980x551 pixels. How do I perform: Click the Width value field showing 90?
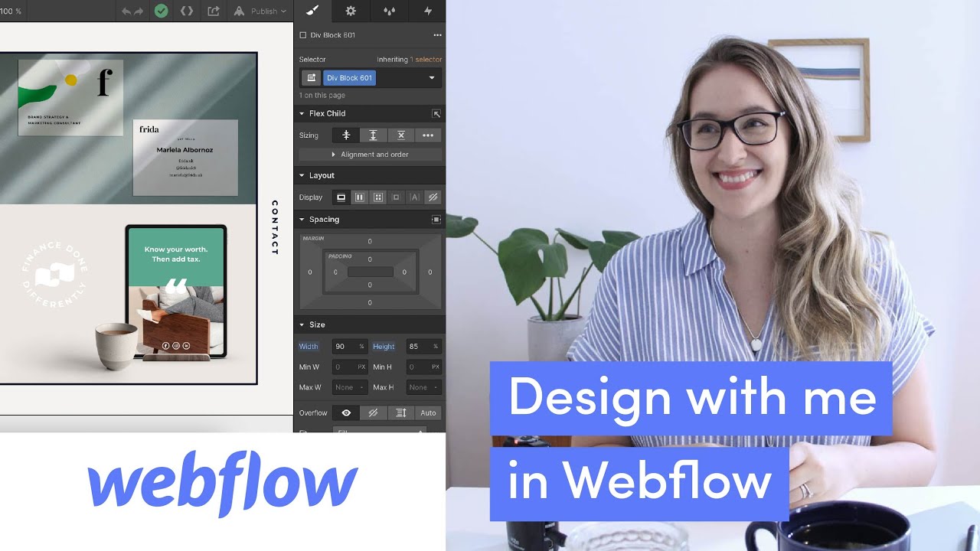349,347
